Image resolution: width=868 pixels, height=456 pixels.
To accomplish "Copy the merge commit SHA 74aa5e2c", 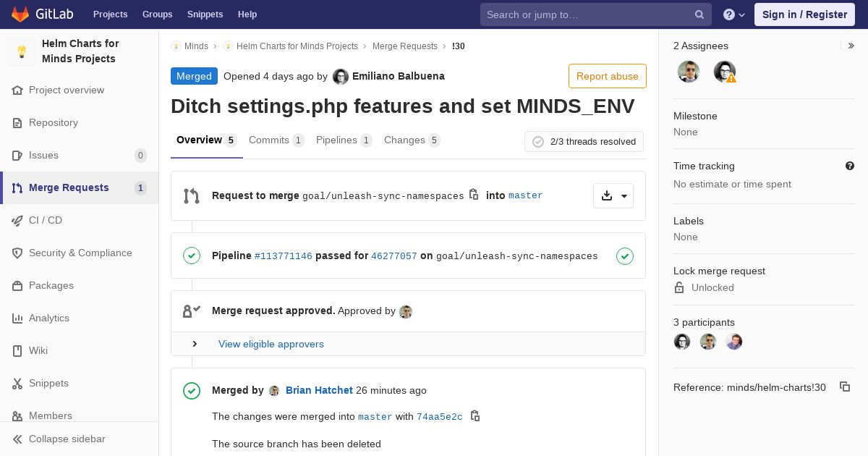I will click(x=475, y=416).
